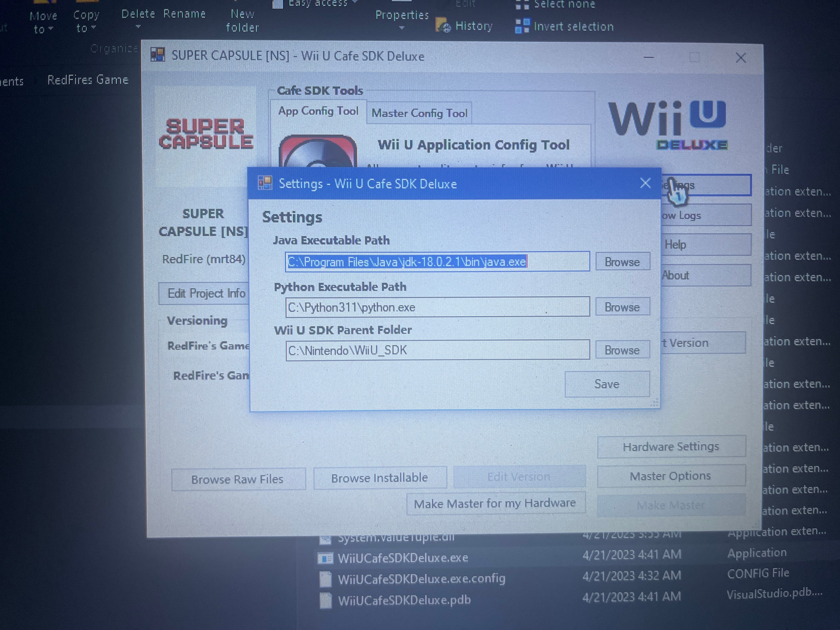This screenshot has height=630, width=840.
Task: Click History text in the ribbon
Action: 474,26
